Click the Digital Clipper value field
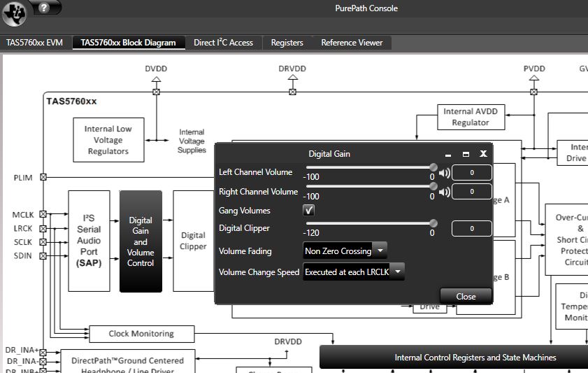588x373 pixels. point(472,228)
